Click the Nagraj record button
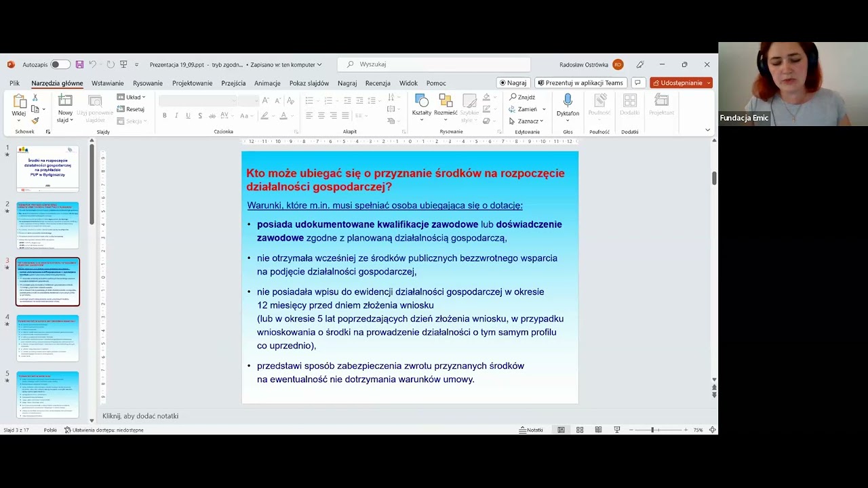The width and height of the screenshot is (868, 488). pos(513,83)
